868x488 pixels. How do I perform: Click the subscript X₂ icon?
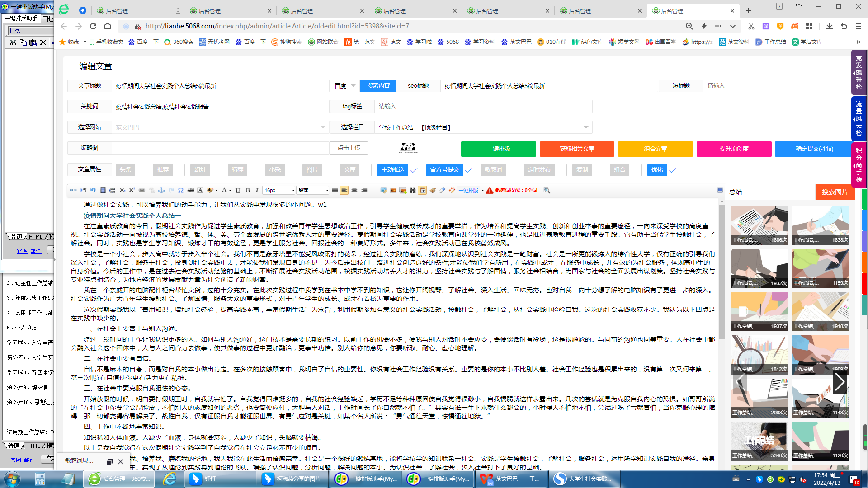tap(123, 190)
